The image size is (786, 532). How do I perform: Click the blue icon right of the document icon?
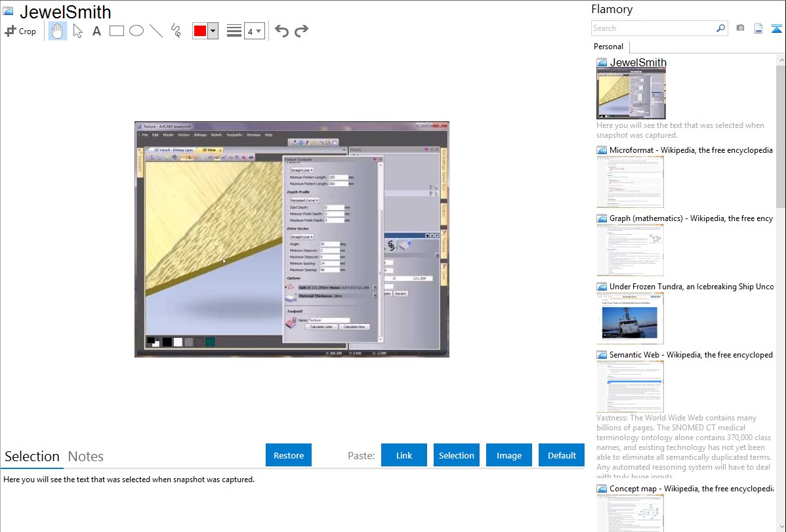(x=776, y=28)
